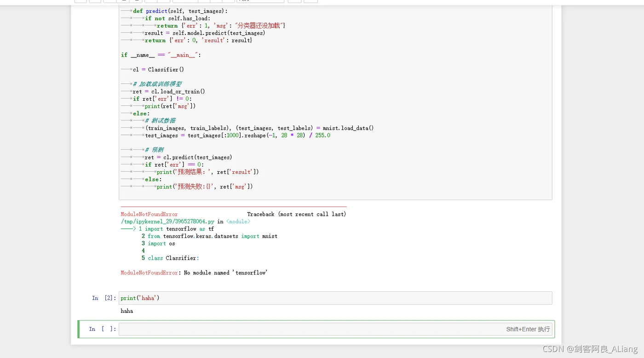
Task: Click the mnist.load_data() line
Action: (259, 128)
